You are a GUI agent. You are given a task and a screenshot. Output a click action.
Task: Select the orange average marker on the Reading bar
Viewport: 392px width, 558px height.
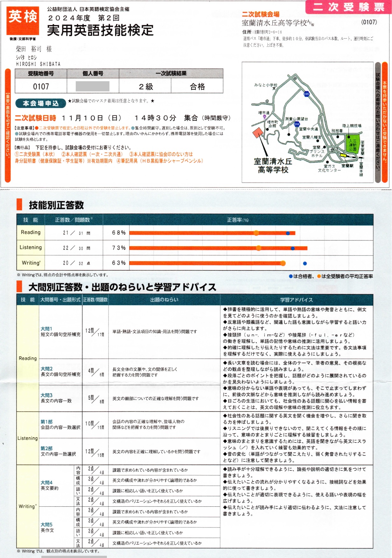click(x=256, y=233)
